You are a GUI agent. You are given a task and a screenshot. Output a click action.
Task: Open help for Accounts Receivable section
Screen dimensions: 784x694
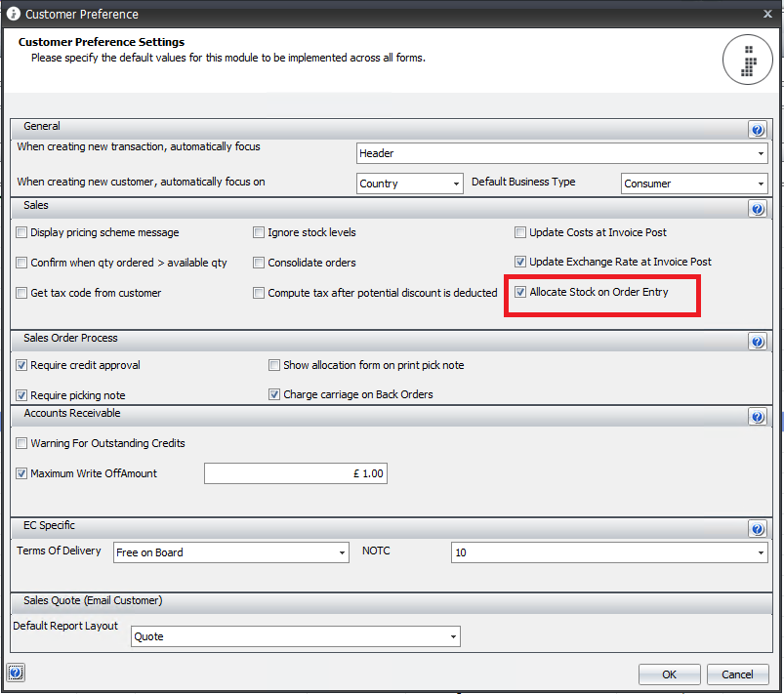coord(758,417)
